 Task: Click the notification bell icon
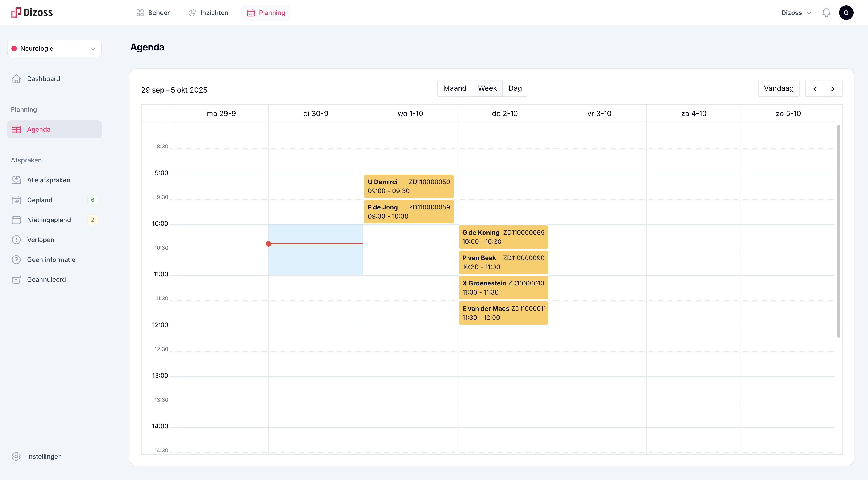click(x=826, y=13)
